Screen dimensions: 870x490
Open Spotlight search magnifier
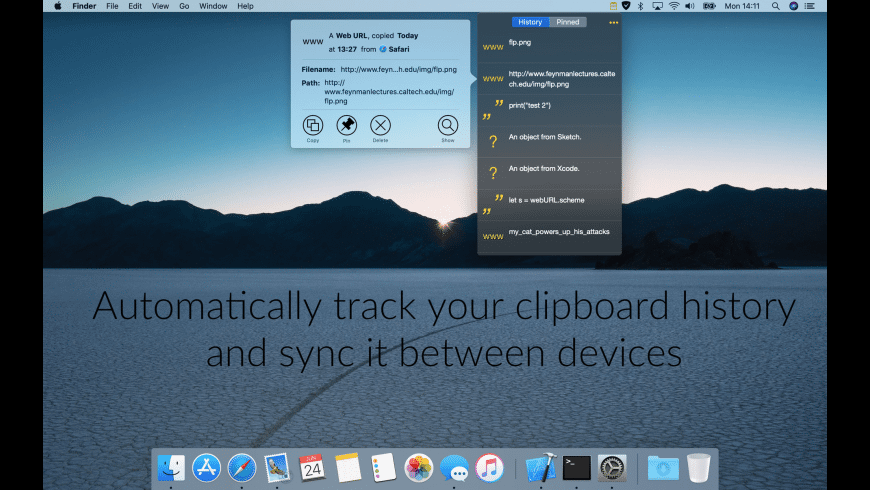click(776, 6)
